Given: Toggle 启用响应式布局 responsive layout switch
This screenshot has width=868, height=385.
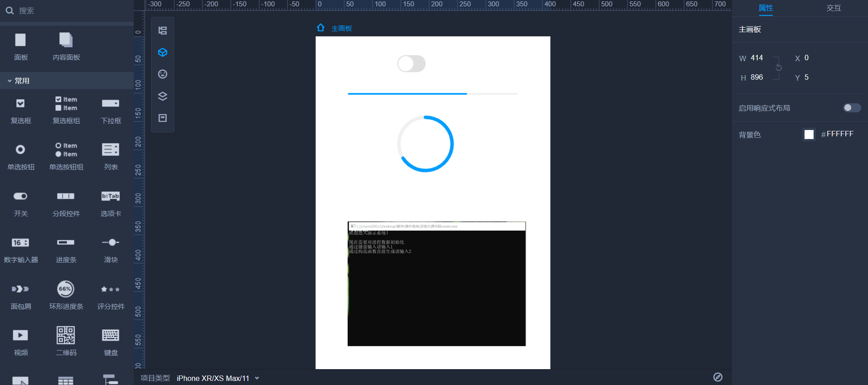Looking at the screenshot, I should point(852,108).
